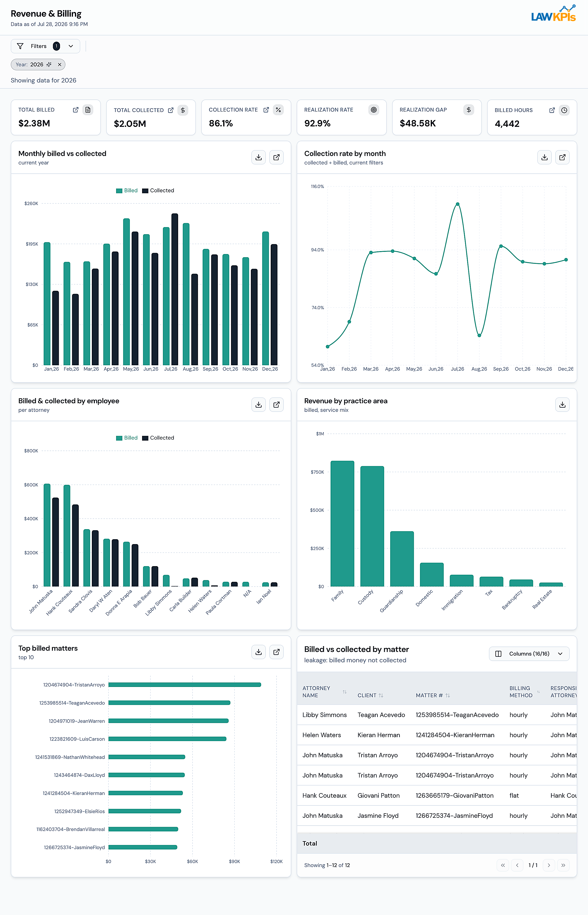This screenshot has width=588, height=915.
Task: Click the 86.1% collection rate value
Action: click(x=221, y=123)
